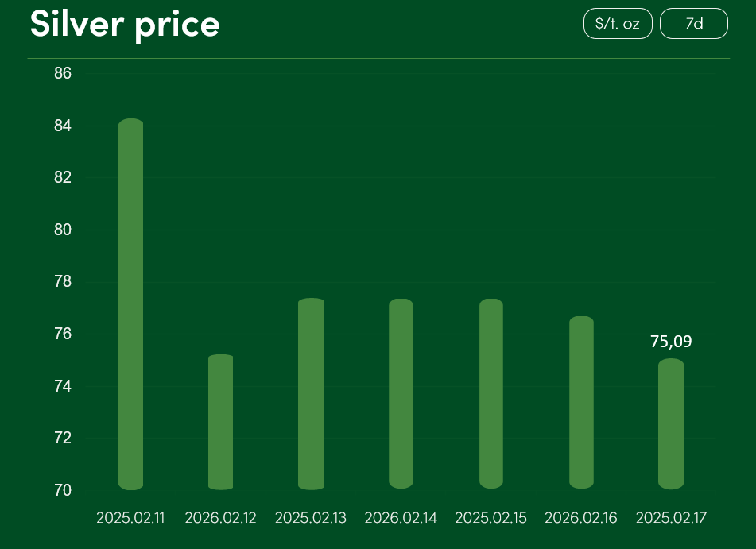This screenshot has height=549, width=756.
Task: Click the bar above 2026.02.12
Action: pyautogui.click(x=220, y=422)
